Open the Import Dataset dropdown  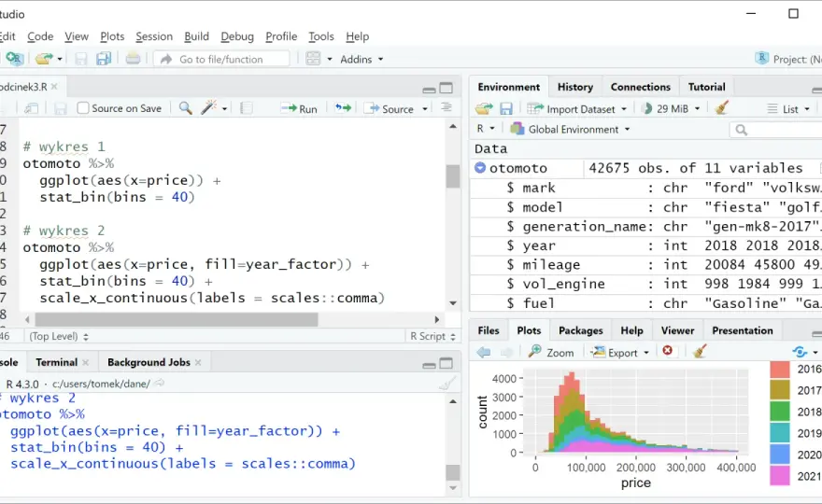(577, 109)
